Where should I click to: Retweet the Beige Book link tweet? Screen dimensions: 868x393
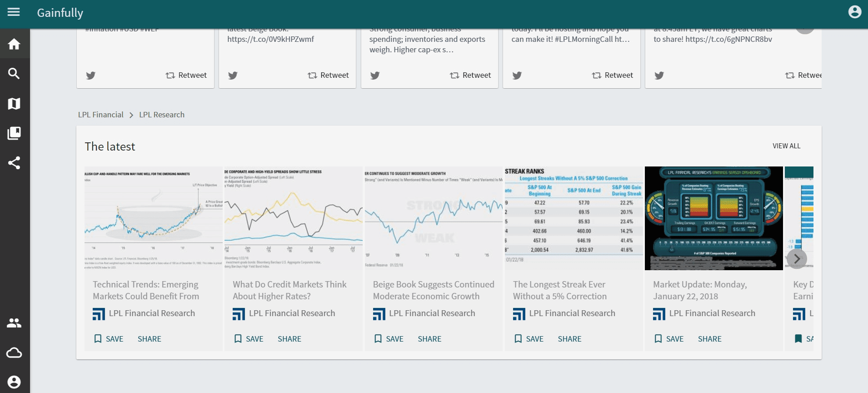point(328,75)
